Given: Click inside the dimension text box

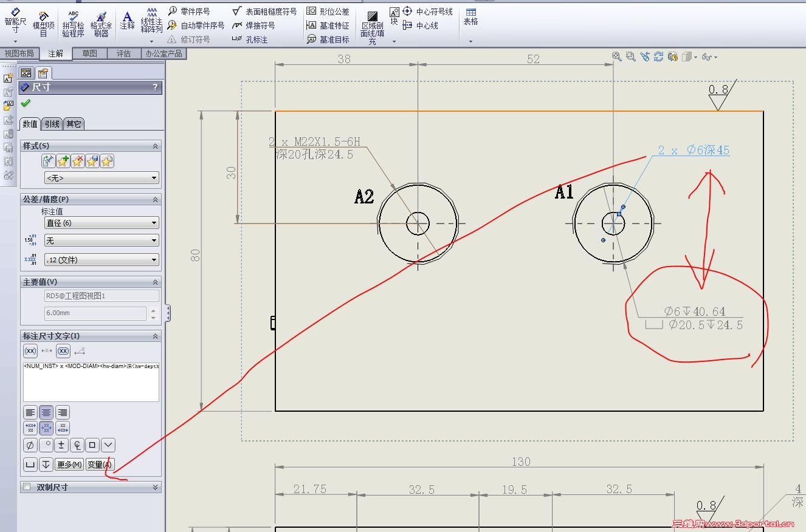Looking at the screenshot, I should click(x=91, y=381).
